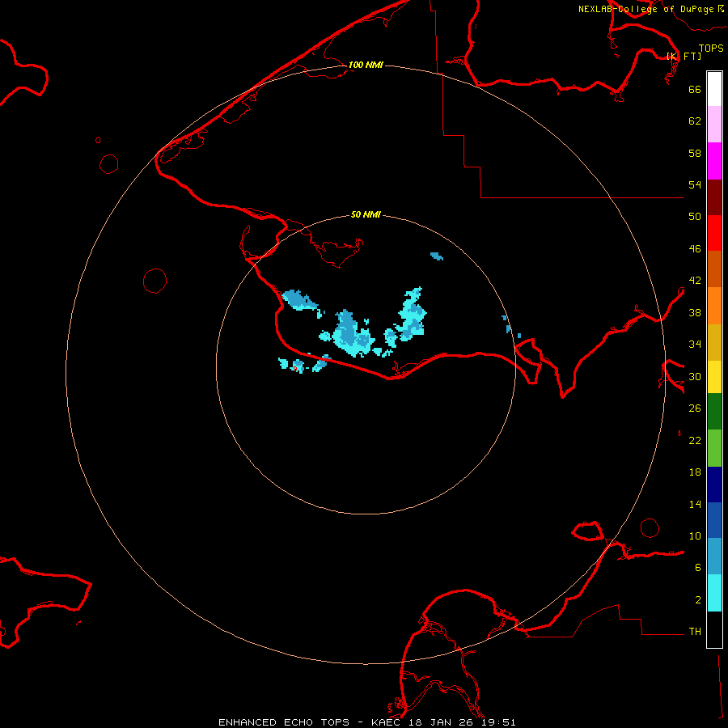The height and width of the screenshot is (728, 728).
Task: Click the 100 NMI range ring label
Action: (x=366, y=65)
